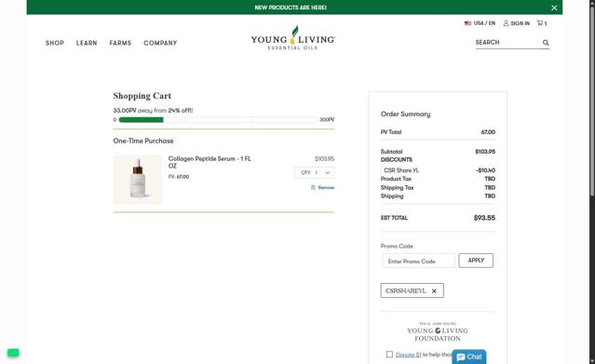The image size is (595, 364).
Task: Click the SIGN IN link
Action: click(517, 23)
